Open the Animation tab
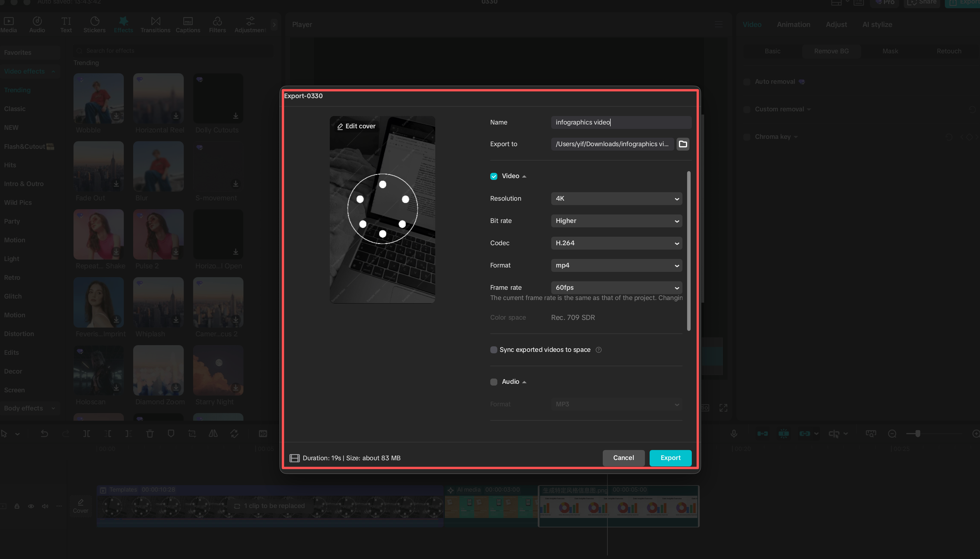Viewport: 980px width, 559px height. coord(793,24)
